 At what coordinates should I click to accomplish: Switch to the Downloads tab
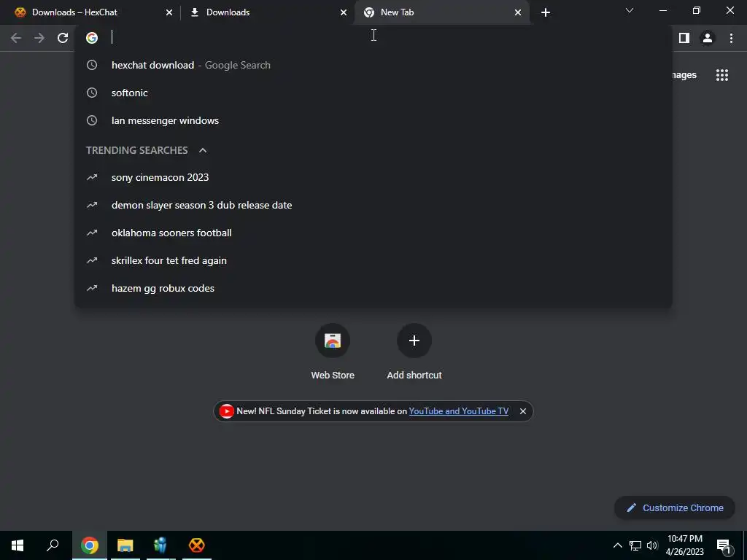(x=266, y=12)
